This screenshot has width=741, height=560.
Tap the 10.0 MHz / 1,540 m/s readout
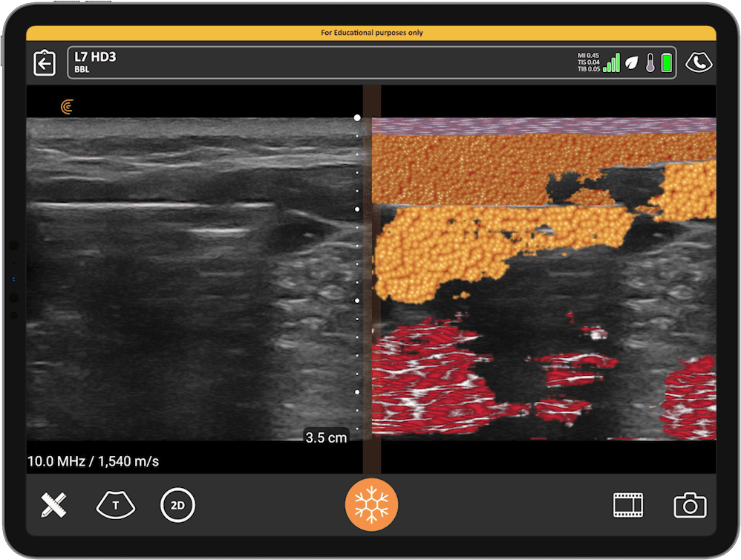point(93,461)
